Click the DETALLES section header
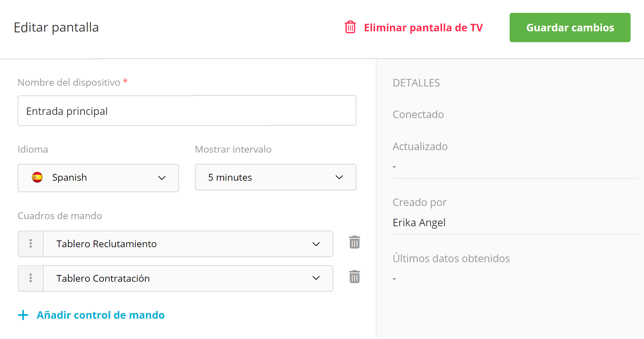This screenshot has height=339, width=644. click(416, 83)
